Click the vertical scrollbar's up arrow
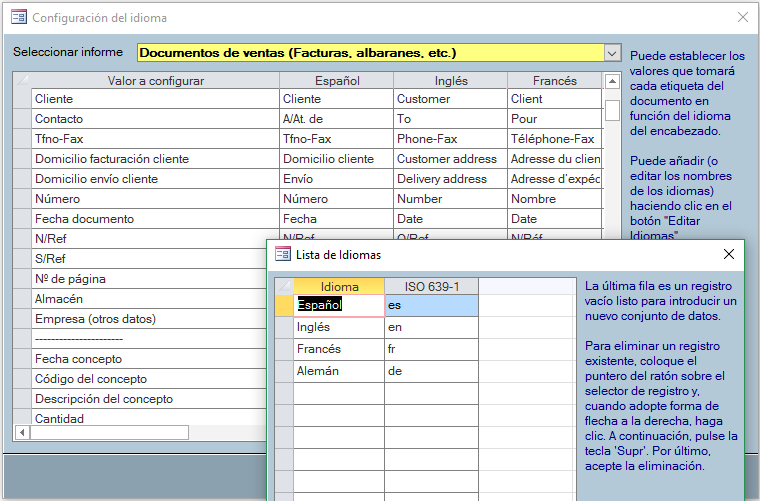Viewport: 760px width, 501px height. tap(612, 81)
